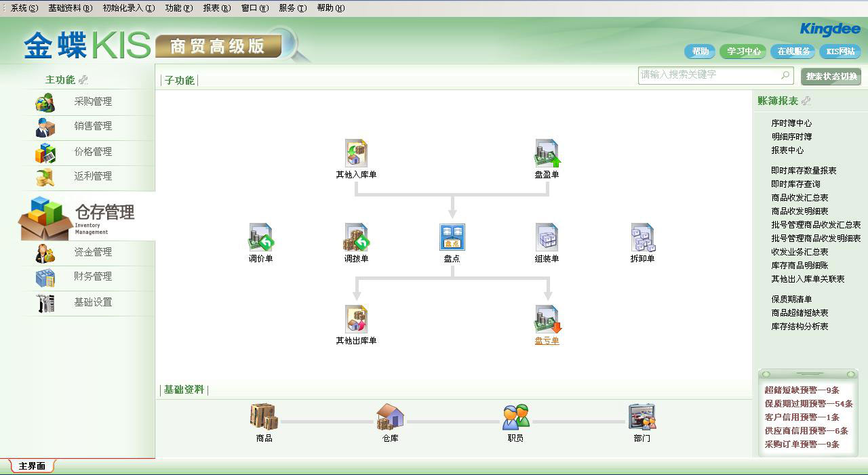Open the 初始化录入(I) menu
This screenshot has height=475, width=868.
[x=129, y=8]
